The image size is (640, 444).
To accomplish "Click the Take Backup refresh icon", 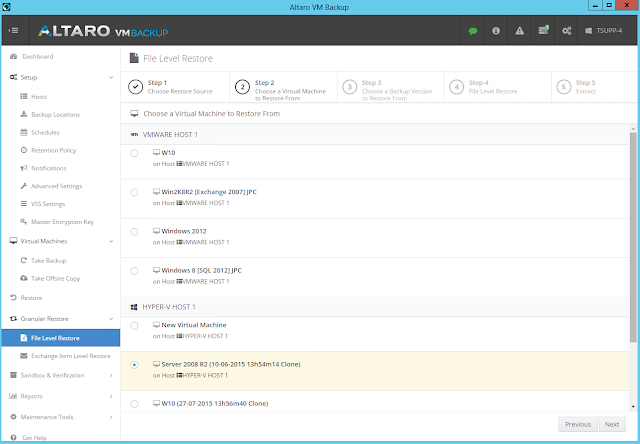I will 24,260.
